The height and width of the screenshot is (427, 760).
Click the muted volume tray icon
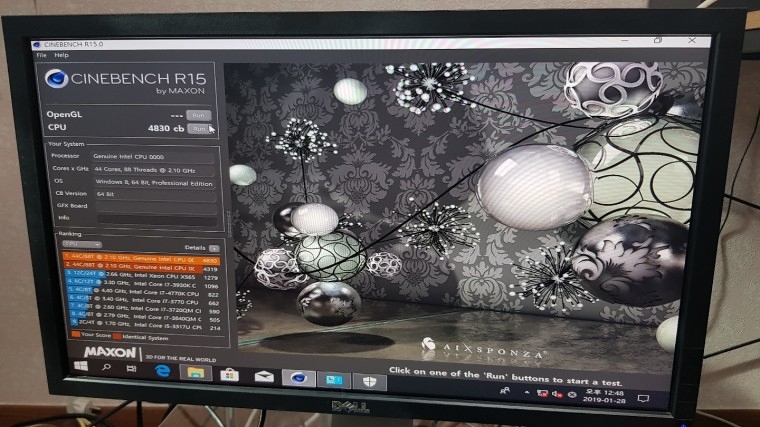tap(557, 395)
